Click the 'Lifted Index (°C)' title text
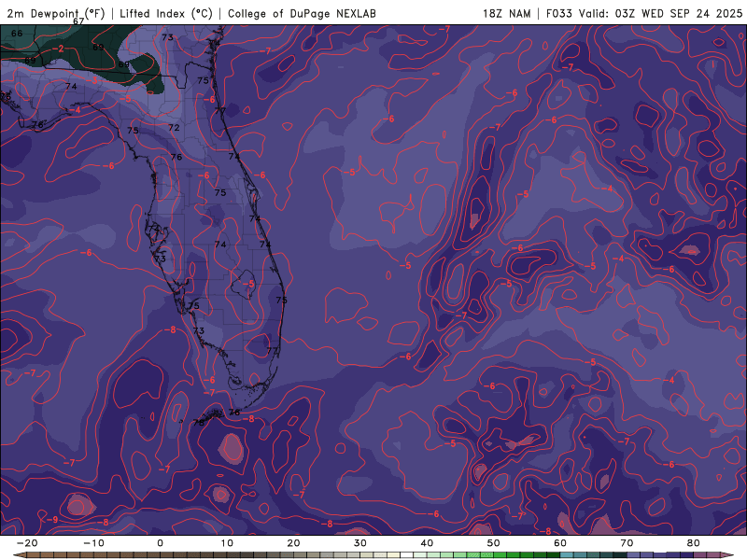Screen dimensions: 747x560 [166, 13]
